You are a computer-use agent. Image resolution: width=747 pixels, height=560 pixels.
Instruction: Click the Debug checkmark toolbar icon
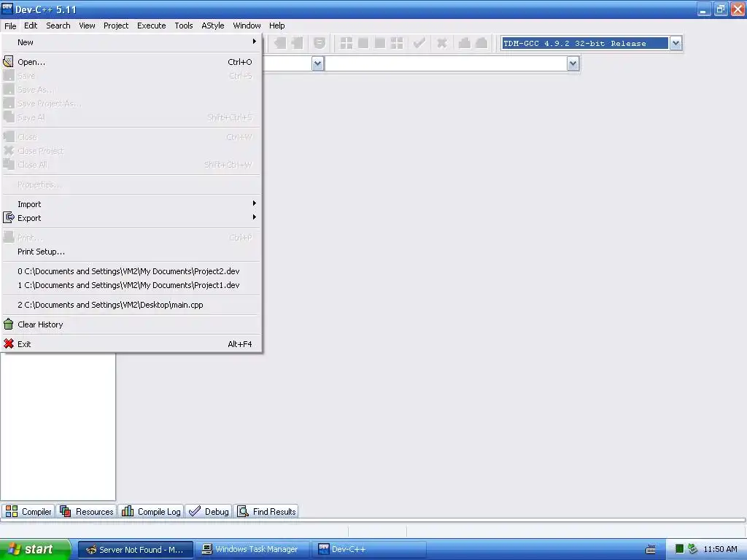point(419,43)
